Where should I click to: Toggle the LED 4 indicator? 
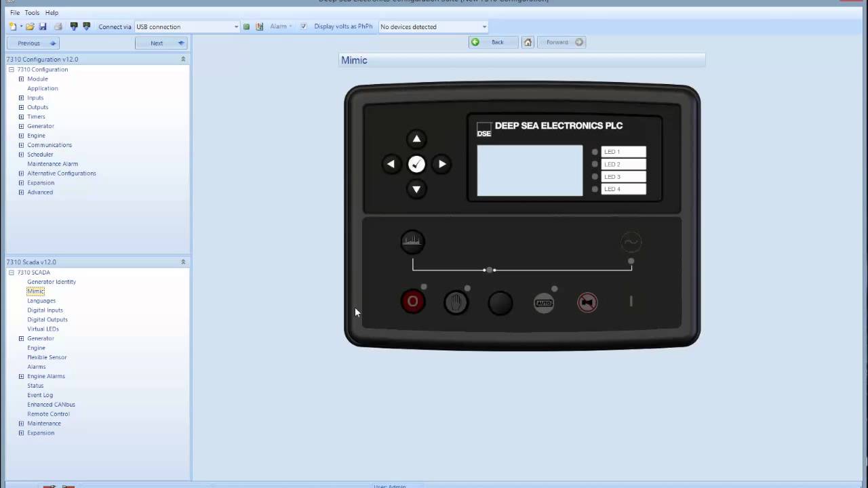[595, 189]
